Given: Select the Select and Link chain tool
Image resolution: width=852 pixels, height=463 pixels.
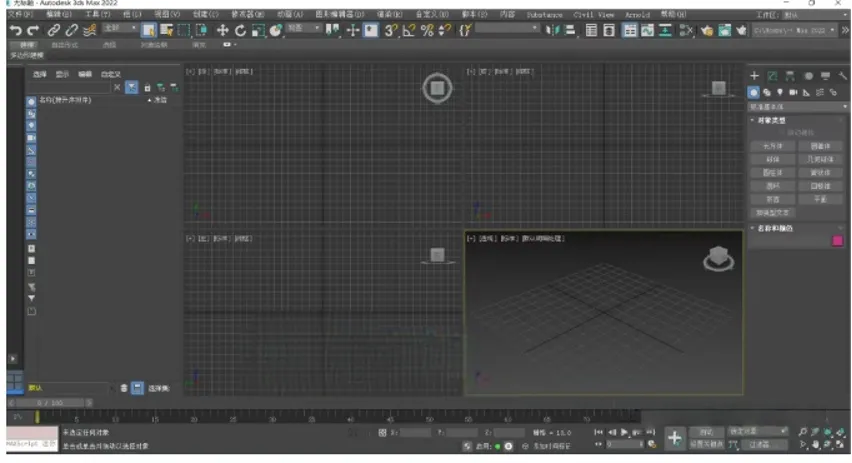Looking at the screenshot, I should click(53, 30).
